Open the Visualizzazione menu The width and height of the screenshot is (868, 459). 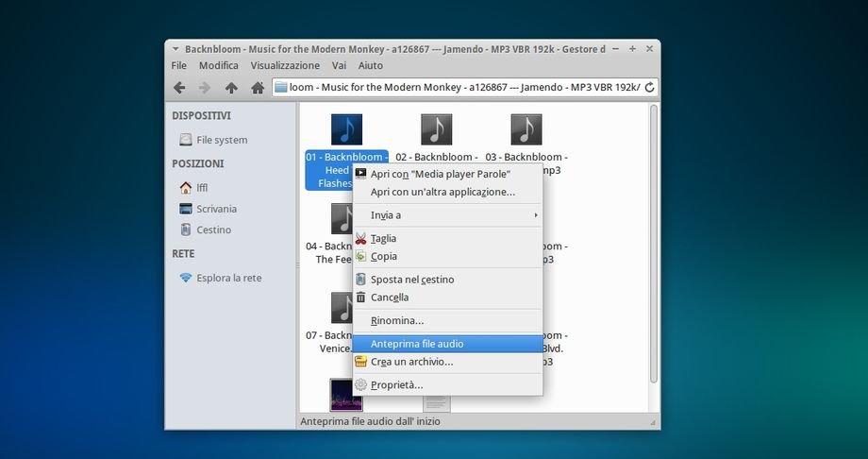[285, 66]
